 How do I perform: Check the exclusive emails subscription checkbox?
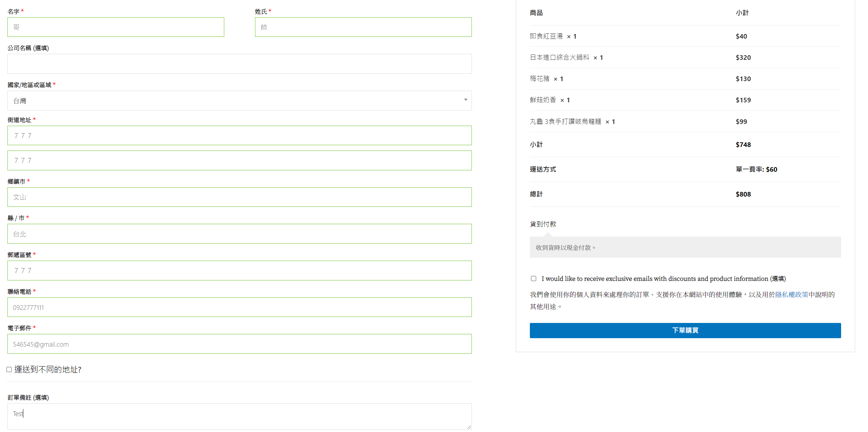coord(533,279)
